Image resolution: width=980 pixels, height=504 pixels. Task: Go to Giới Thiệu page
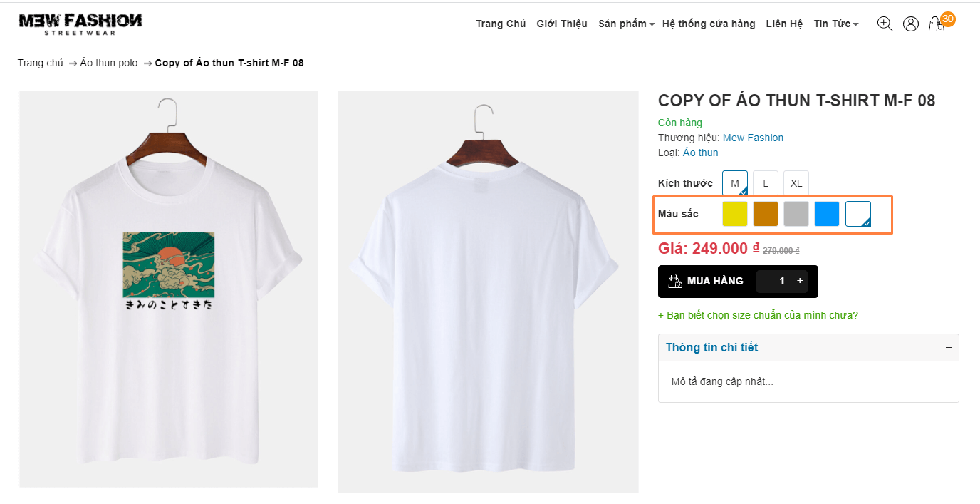562,24
